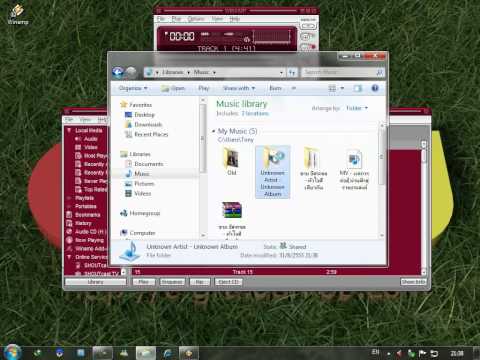Open Winamp player Help menu

(235, 19)
